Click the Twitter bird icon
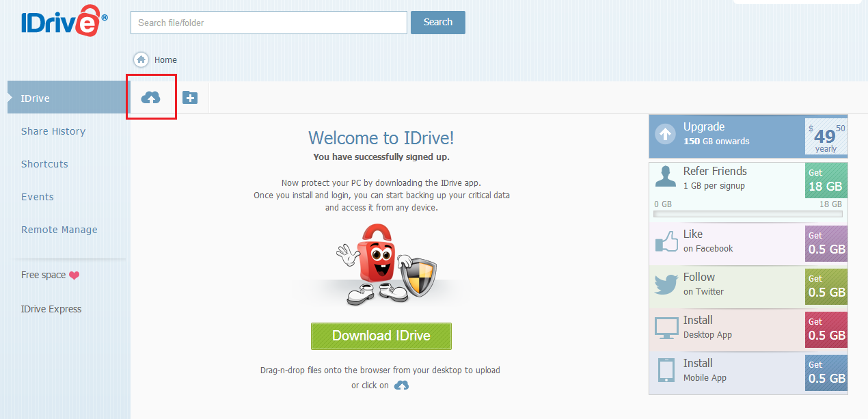This screenshot has width=868, height=419. coord(666,284)
